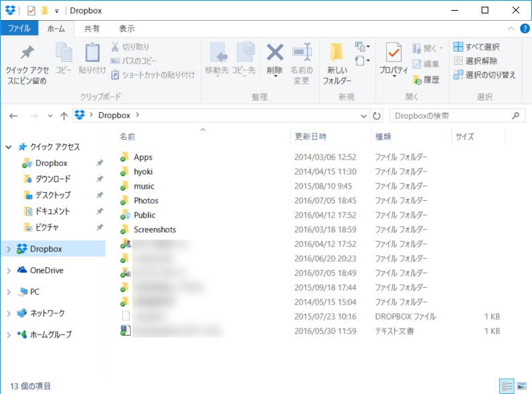Image resolution: width=532 pixels, height=394 pixels.
Task: Click the Open (開く) ribbon button
Action: pyautogui.click(x=427, y=48)
